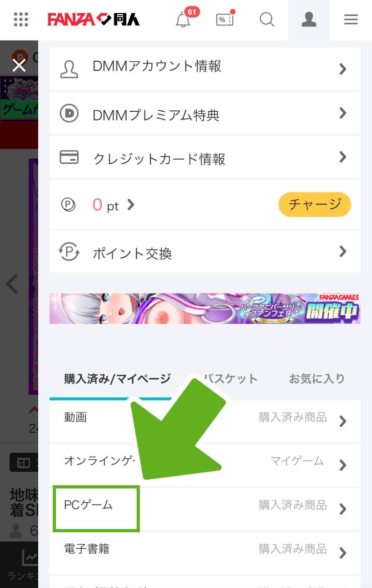Open 電子書籍 purchased items

pos(205,553)
